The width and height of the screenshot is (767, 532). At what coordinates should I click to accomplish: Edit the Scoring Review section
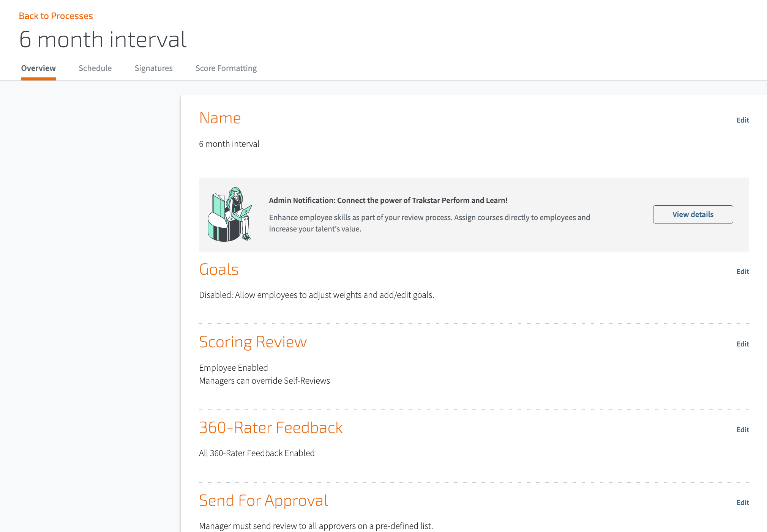743,344
